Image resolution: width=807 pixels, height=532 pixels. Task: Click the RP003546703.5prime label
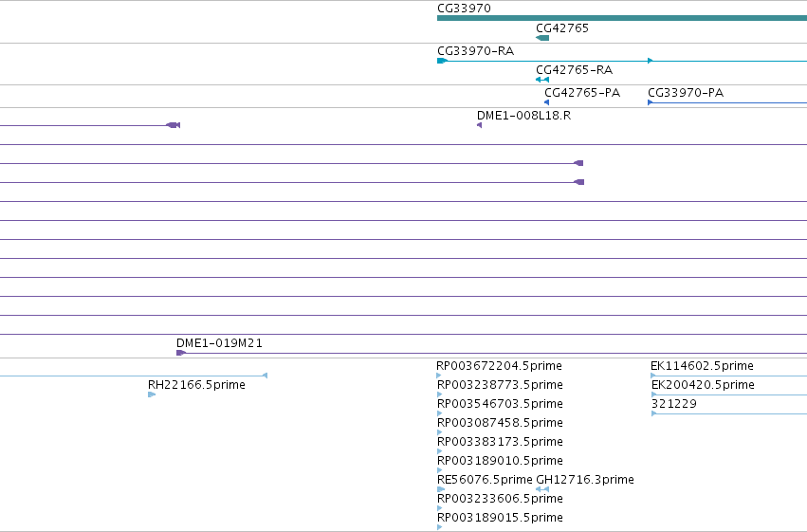coord(500,404)
